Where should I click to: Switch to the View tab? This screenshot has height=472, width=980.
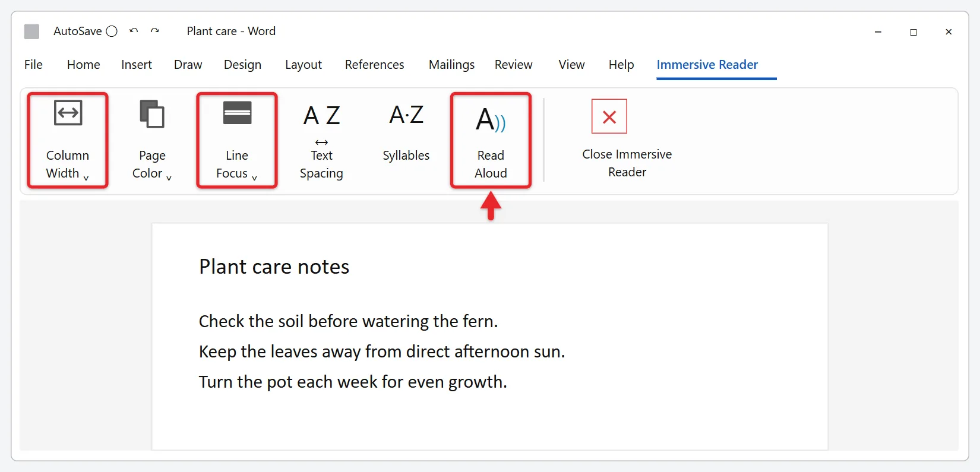click(571, 64)
